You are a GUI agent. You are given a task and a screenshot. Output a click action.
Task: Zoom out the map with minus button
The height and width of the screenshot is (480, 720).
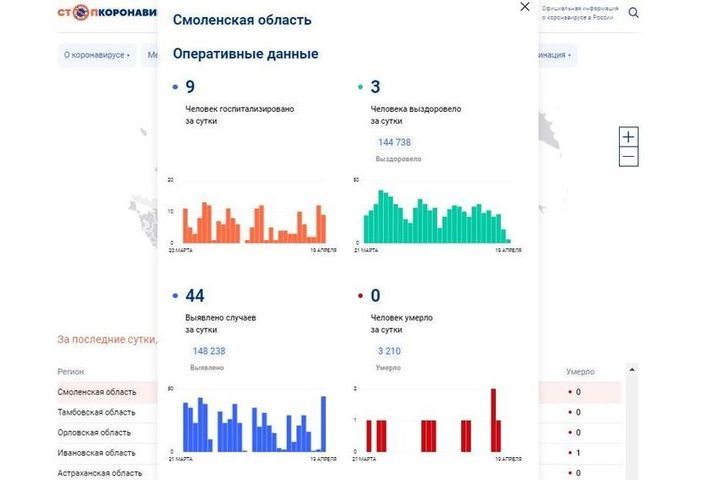click(628, 158)
